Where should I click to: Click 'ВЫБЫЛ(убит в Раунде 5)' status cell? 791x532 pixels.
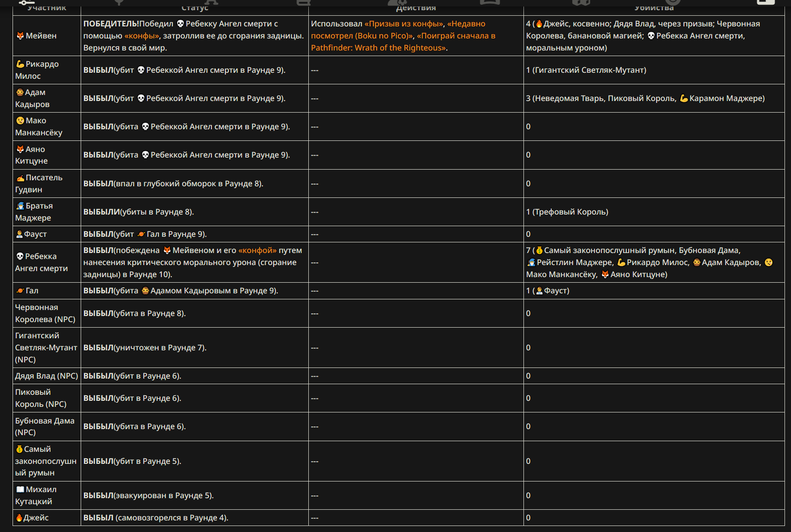tap(195, 461)
